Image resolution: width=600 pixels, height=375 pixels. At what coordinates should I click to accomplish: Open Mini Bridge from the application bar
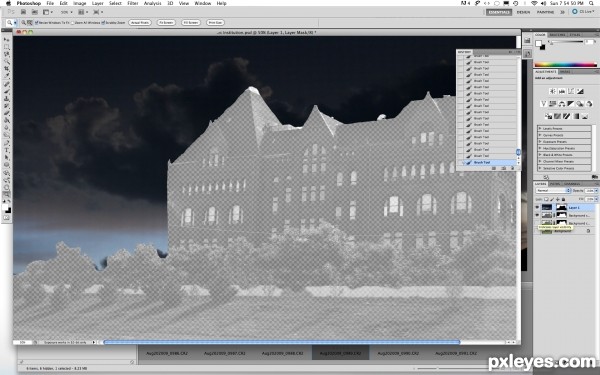(x=34, y=12)
